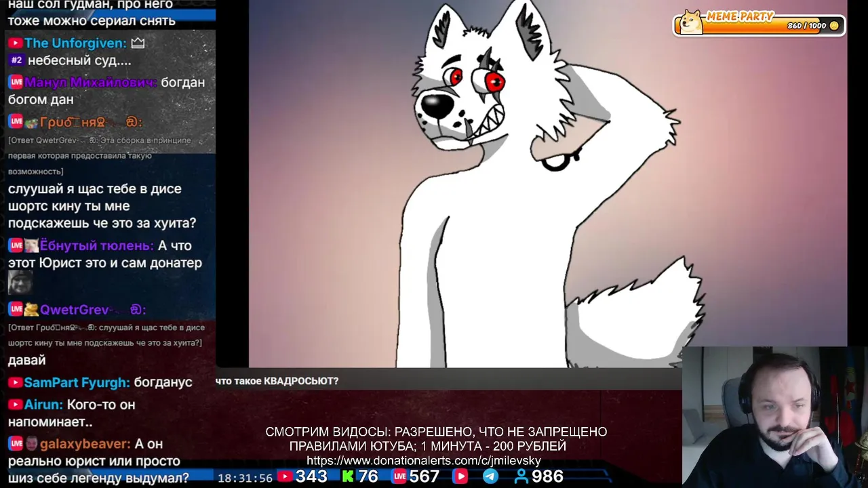The image size is (868, 488).
Task: Click the LIVE icon beside count 567
Action: tap(399, 477)
